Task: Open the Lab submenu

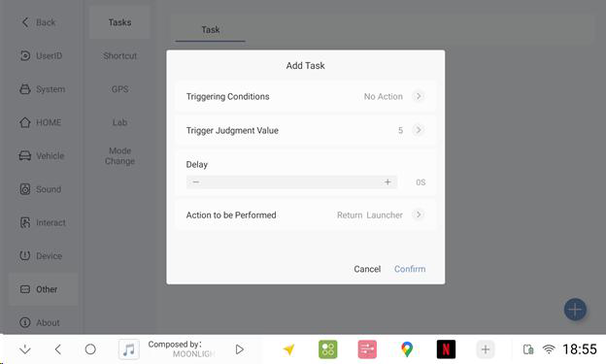Action: click(x=119, y=122)
